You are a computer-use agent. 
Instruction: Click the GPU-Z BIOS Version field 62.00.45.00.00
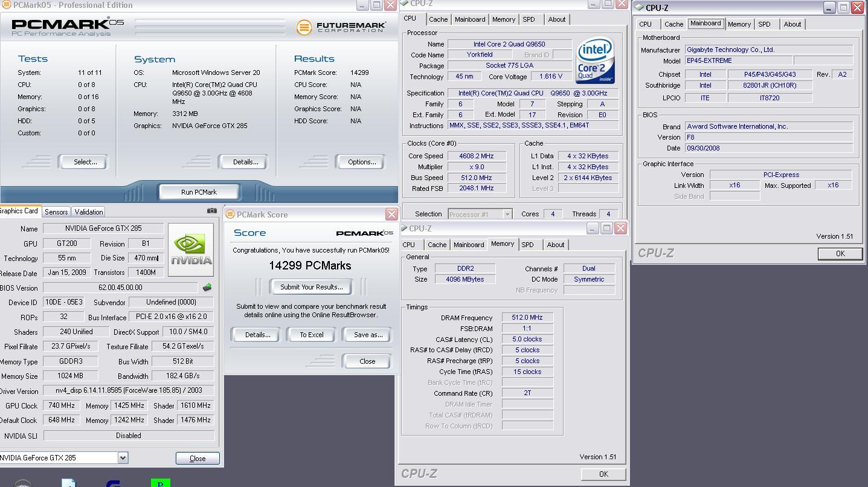120,288
